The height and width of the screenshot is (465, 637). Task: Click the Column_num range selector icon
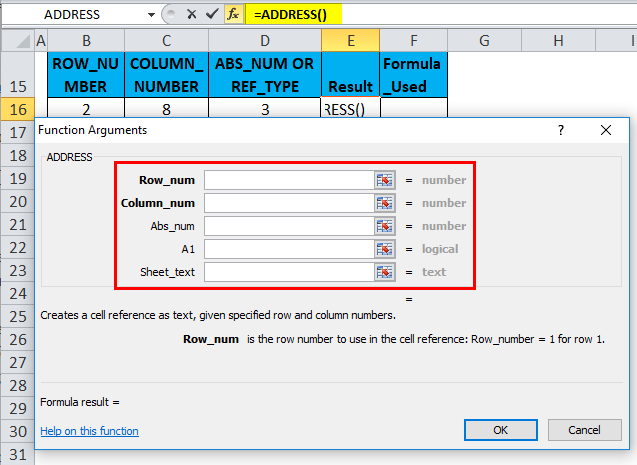pos(384,203)
